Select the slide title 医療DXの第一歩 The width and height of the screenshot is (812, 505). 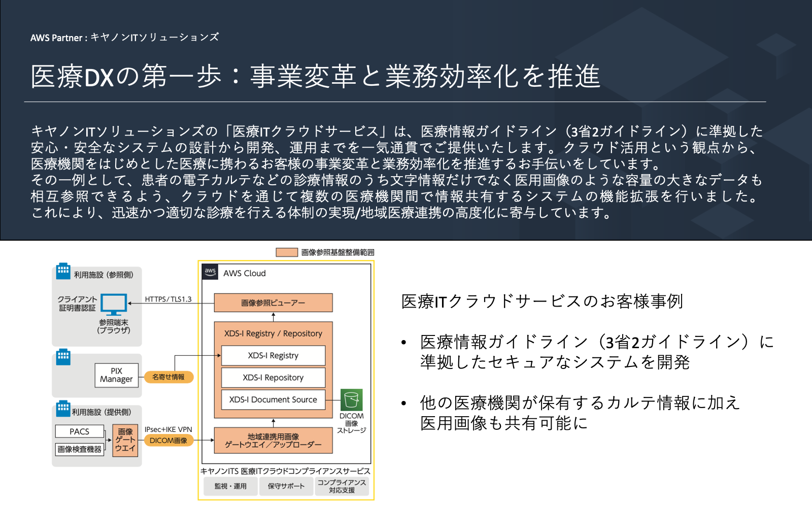[315, 77]
